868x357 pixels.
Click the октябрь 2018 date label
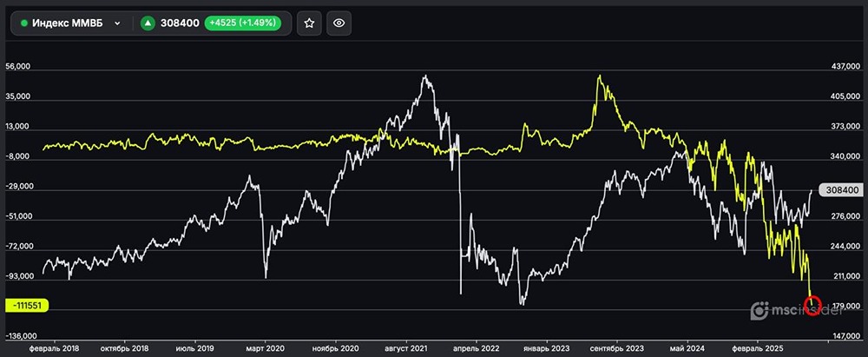pos(124,348)
